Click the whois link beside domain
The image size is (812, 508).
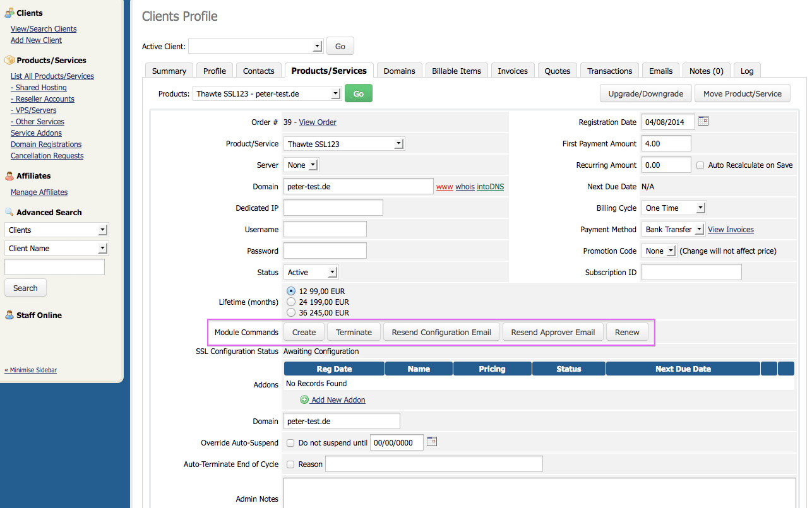(x=465, y=187)
